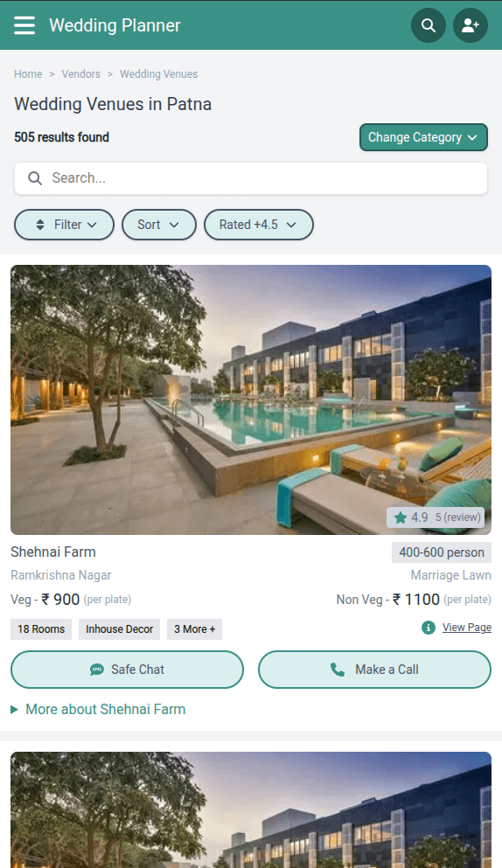Open the Filter dropdown

[x=64, y=225]
